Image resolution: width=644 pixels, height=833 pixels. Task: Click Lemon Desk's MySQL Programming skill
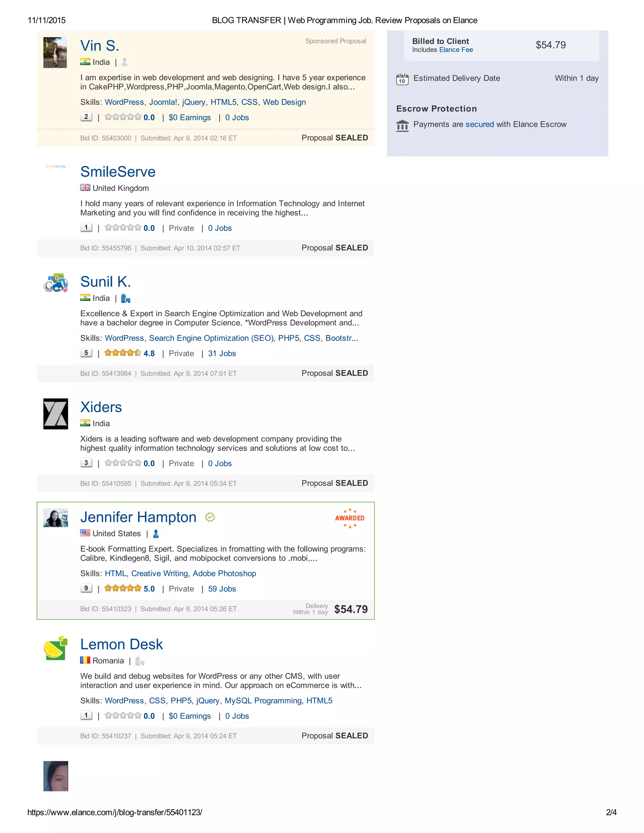pos(263,701)
